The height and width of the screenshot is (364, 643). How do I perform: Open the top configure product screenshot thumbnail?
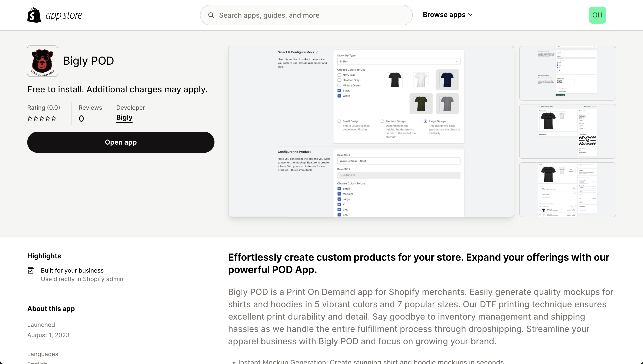[x=567, y=73]
